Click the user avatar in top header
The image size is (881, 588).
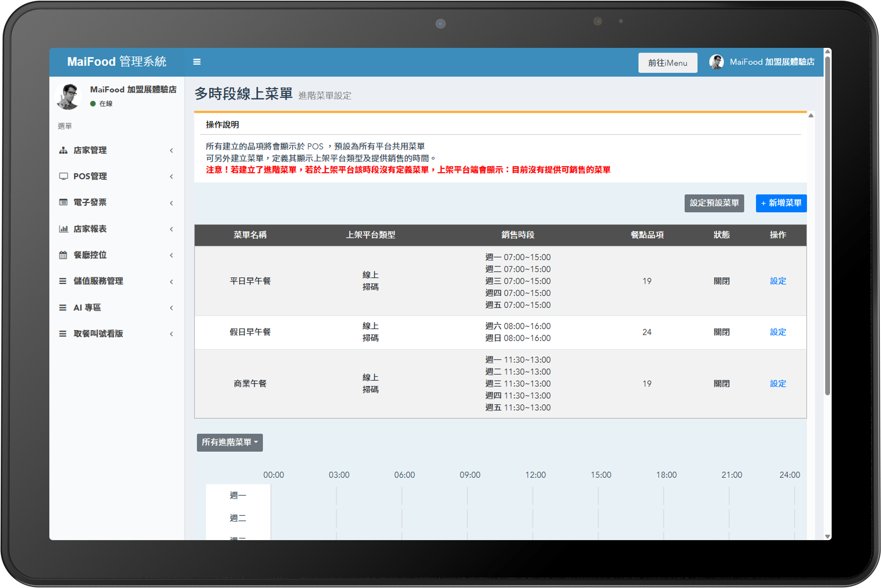pyautogui.click(x=716, y=62)
